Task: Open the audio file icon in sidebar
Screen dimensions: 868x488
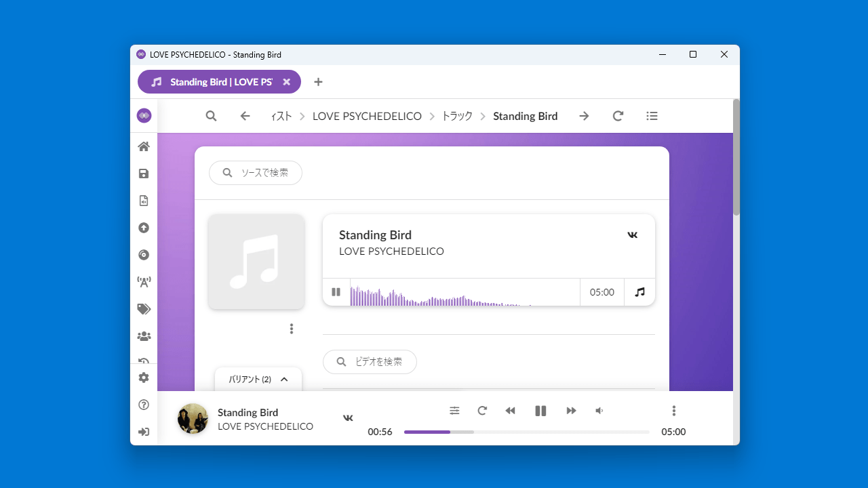Action: pos(144,201)
